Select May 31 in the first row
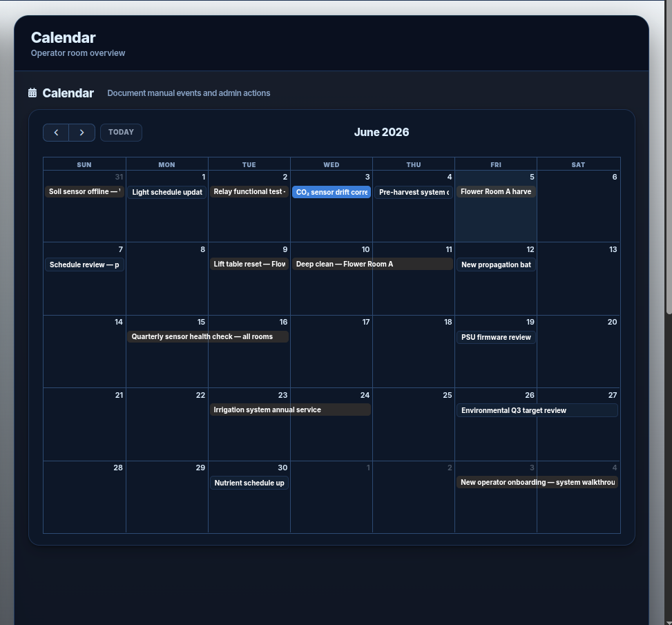Screen dimensions: 672x625 (x=119, y=177)
